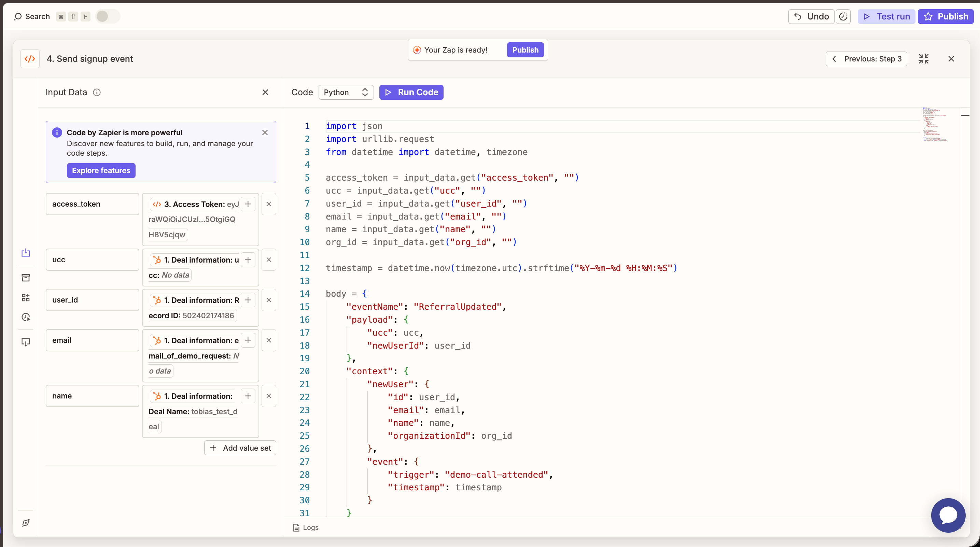Click plus icon in user_id value field
This screenshot has height=547, width=980.
pos(248,300)
